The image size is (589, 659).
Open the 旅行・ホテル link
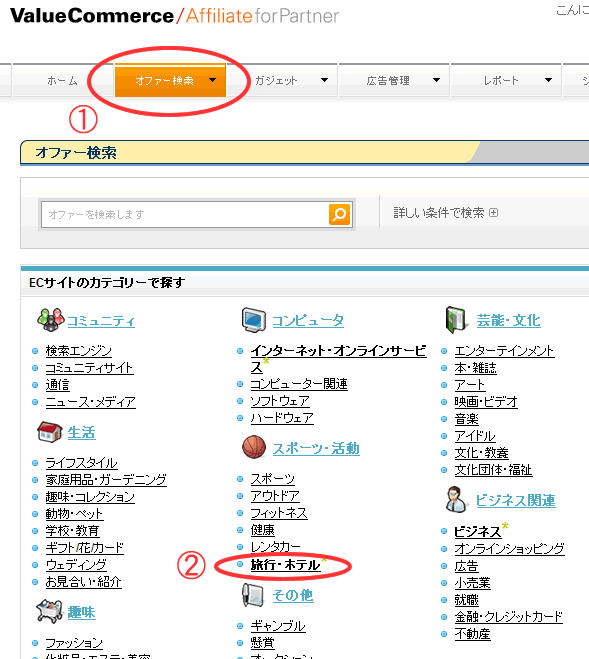pyautogui.click(x=285, y=564)
